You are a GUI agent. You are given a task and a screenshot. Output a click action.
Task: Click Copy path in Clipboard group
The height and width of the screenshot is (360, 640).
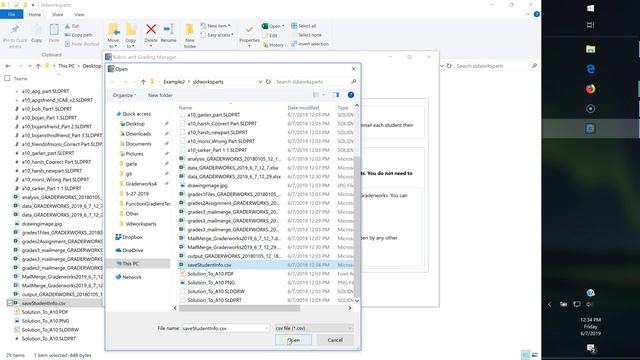coord(78,35)
